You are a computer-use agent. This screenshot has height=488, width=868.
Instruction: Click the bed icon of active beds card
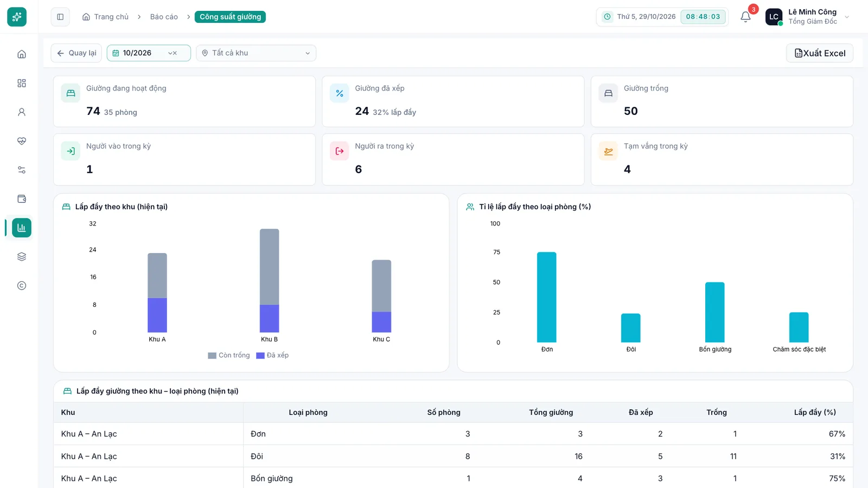click(71, 93)
